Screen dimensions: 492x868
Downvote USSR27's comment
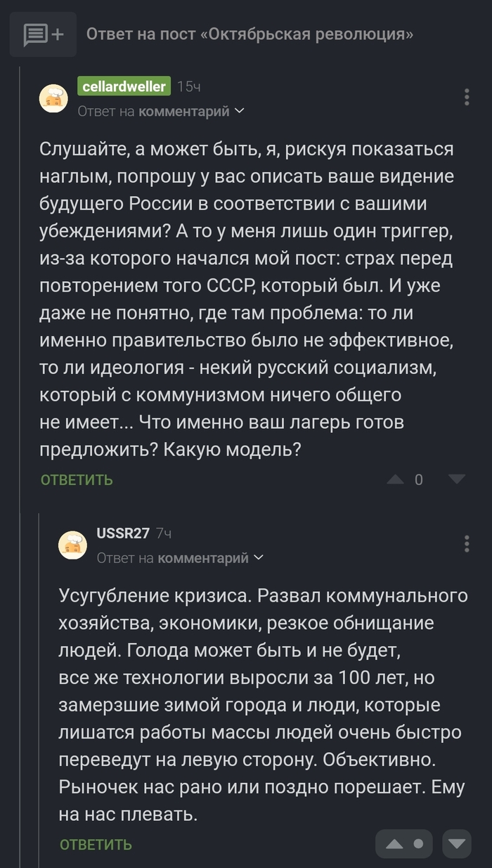click(x=457, y=844)
